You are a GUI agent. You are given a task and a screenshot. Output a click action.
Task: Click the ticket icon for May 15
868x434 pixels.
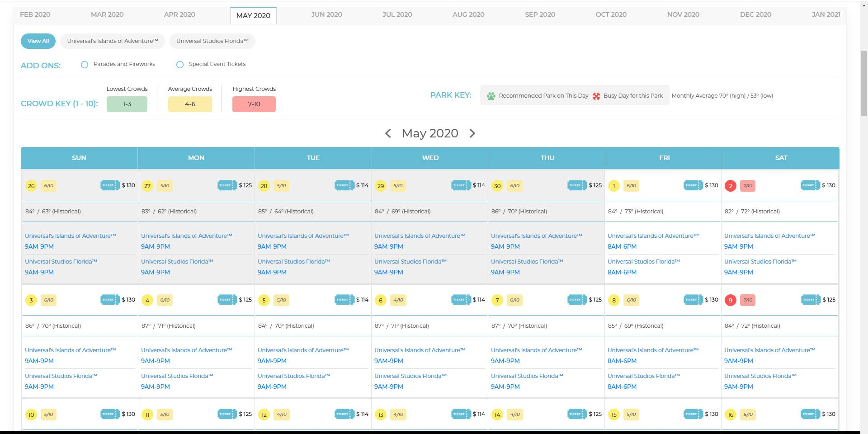(693, 414)
